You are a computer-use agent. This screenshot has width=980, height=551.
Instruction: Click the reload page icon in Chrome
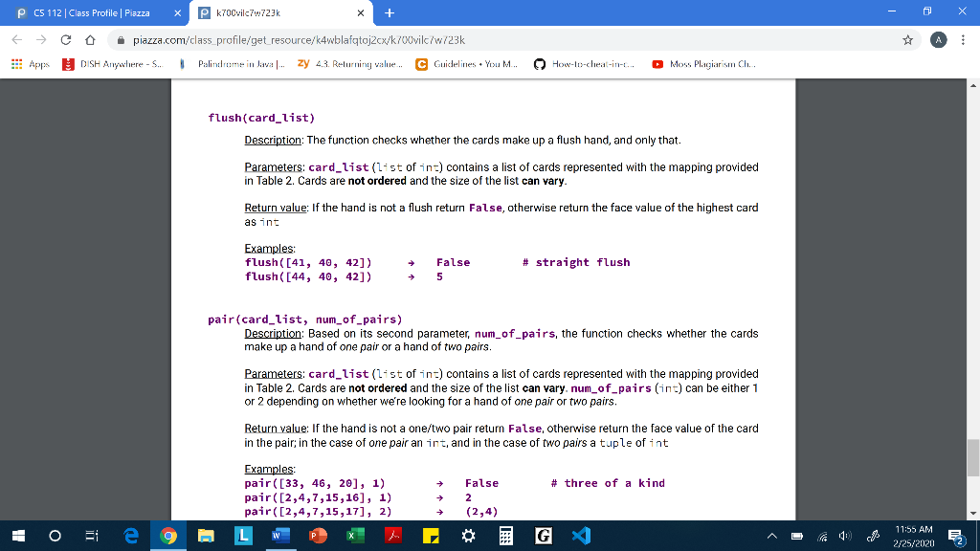point(64,40)
